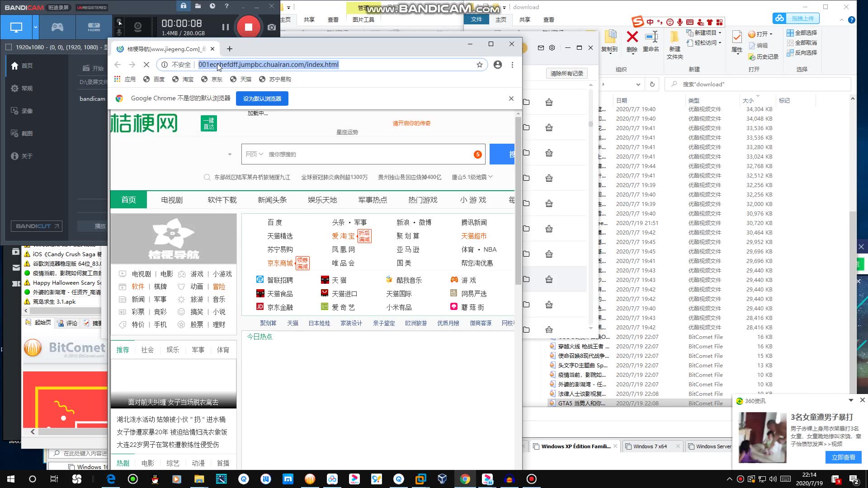Open 苏宁易购 bookmark in bookmarks bar
The height and width of the screenshot is (488, 868).
pos(275,79)
